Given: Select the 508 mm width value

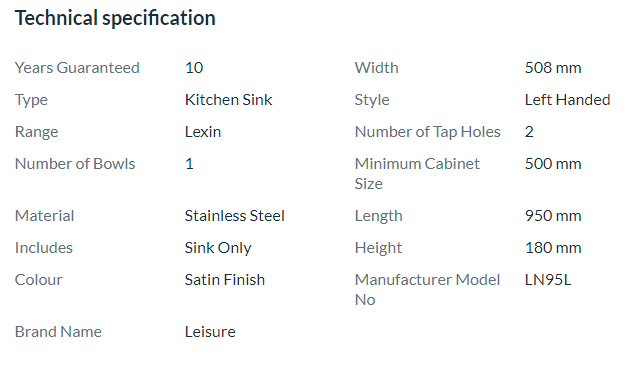Looking at the screenshot, I should pos(553,68).
